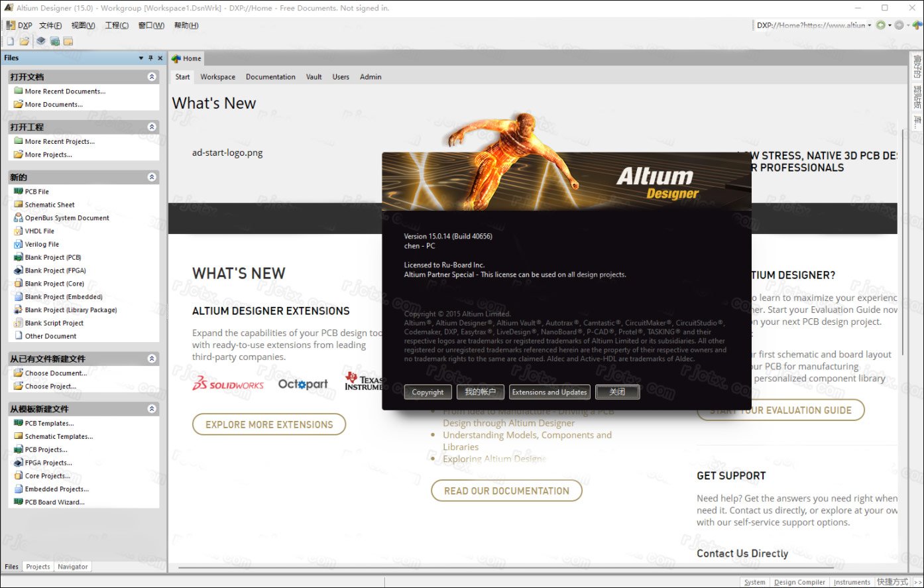This screenshot has height=588, width=924.
Task: Collapse the 打开工程 section
Action: [152, 127]
